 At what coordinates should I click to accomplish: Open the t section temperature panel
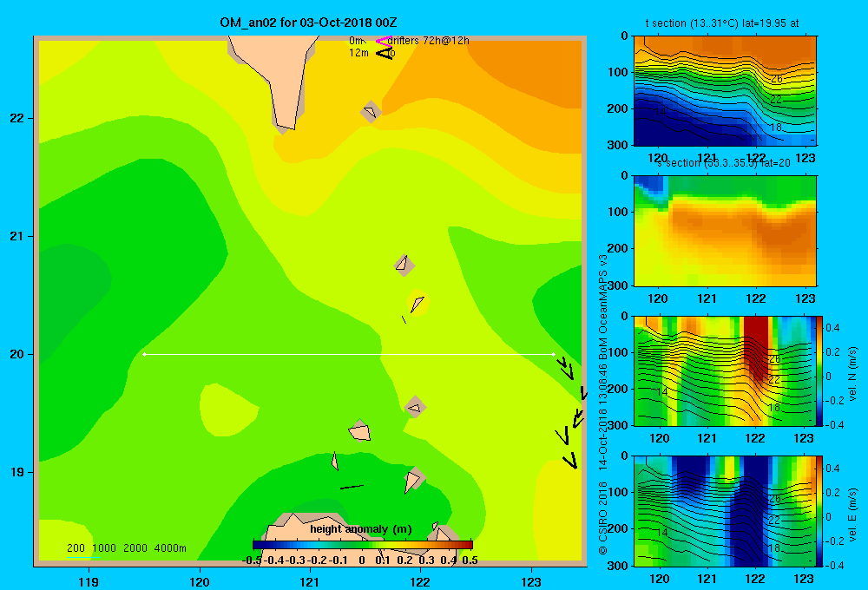[725, 91]
